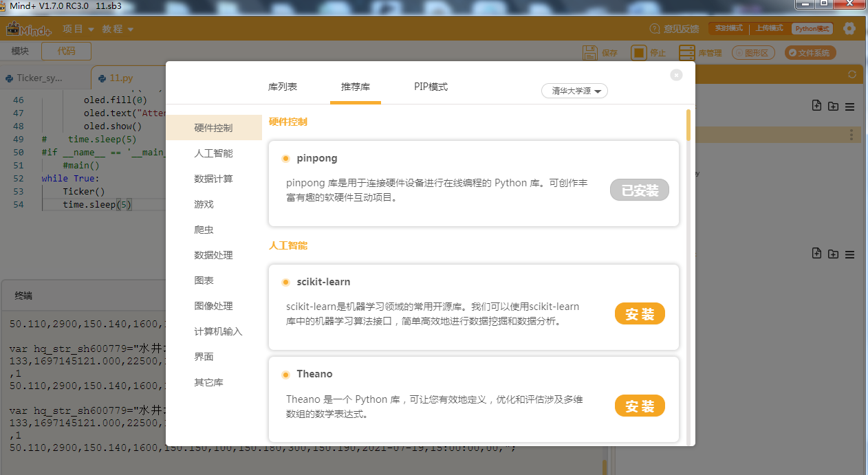Click new folder icon in upper file section
868x475 pixels.
(x=833, y=106)
